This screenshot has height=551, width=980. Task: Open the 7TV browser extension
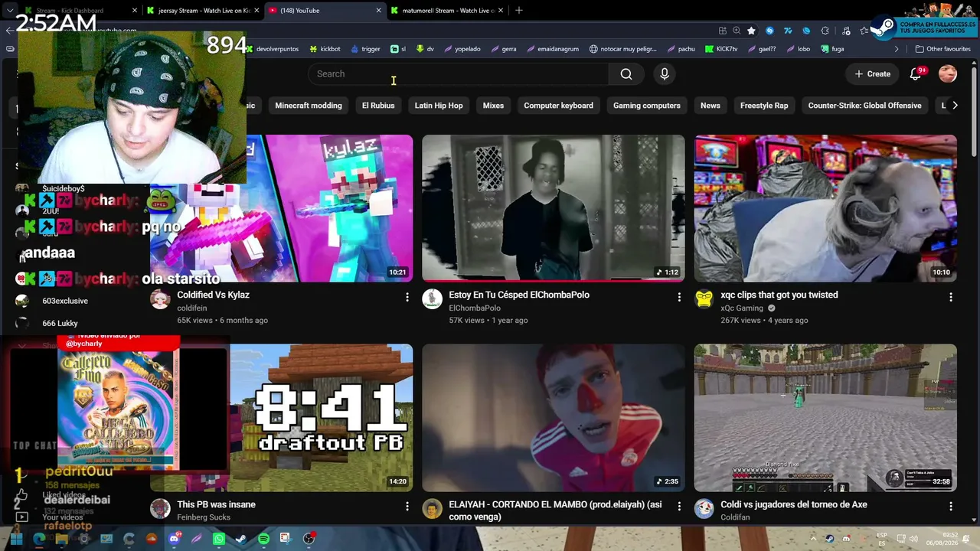[788, 31]
